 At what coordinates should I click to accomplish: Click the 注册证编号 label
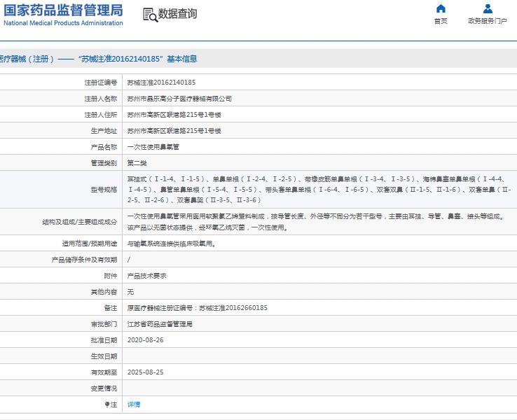pyautogui.click(x=101, y=83)
